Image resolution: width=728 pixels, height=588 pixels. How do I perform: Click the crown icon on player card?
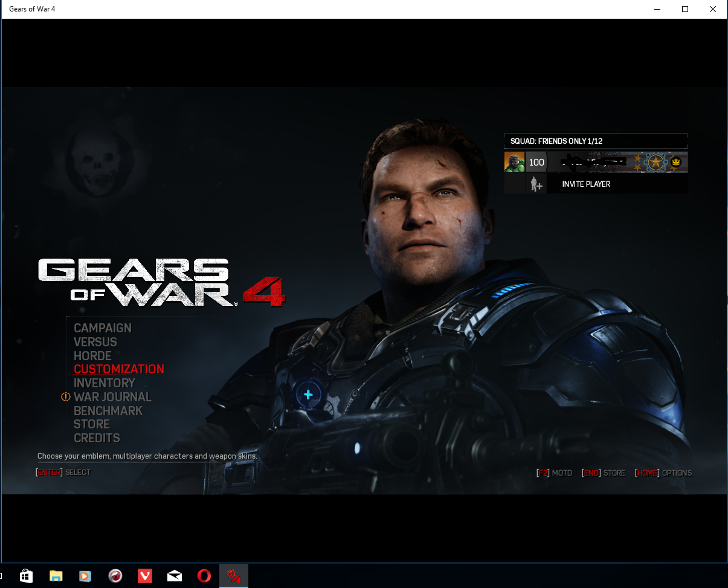[676, 162]
